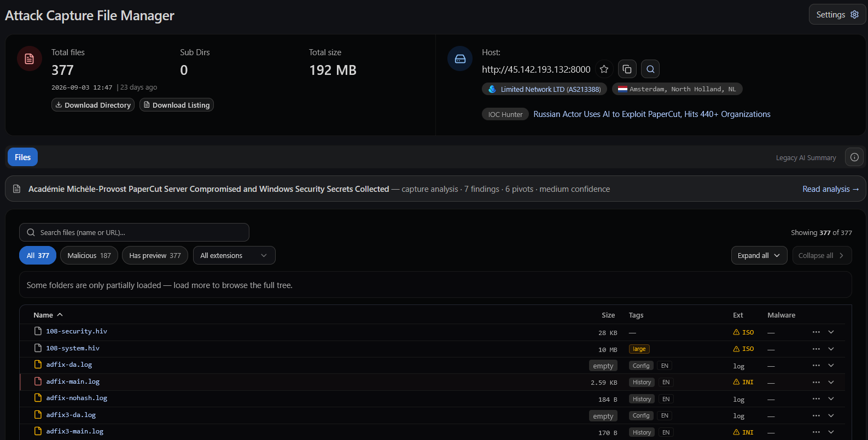Open Legacy AI Summary
The width and height of the screenshot is (868, 440).
806,158
